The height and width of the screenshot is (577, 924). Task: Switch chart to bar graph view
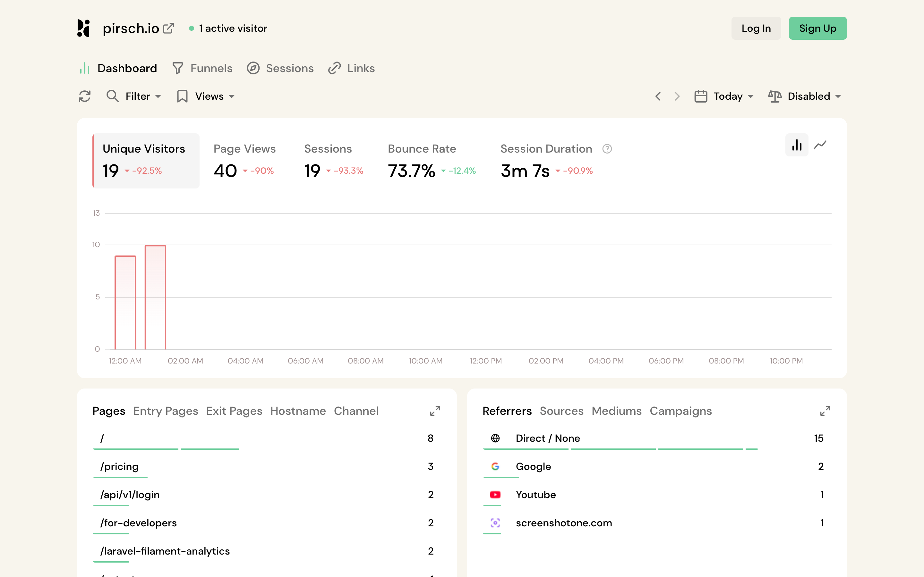pyautogui.click(x=797, y=145)
